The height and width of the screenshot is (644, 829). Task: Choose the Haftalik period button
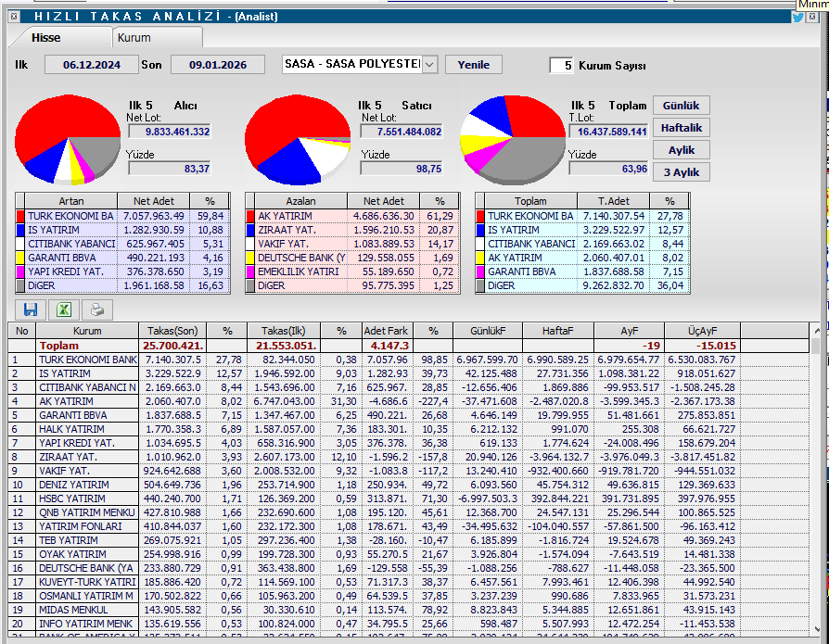pos(681,128)
